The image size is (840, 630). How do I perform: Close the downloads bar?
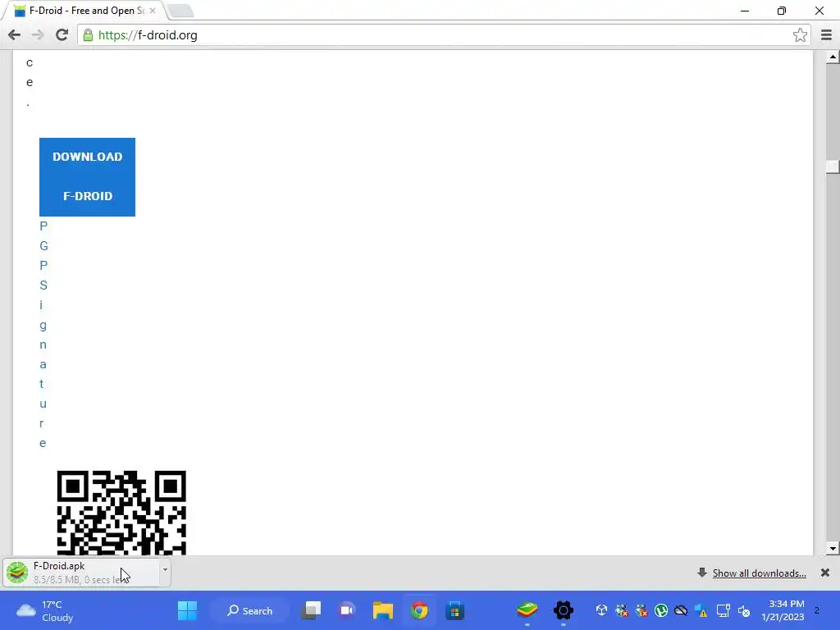(825, 573)
